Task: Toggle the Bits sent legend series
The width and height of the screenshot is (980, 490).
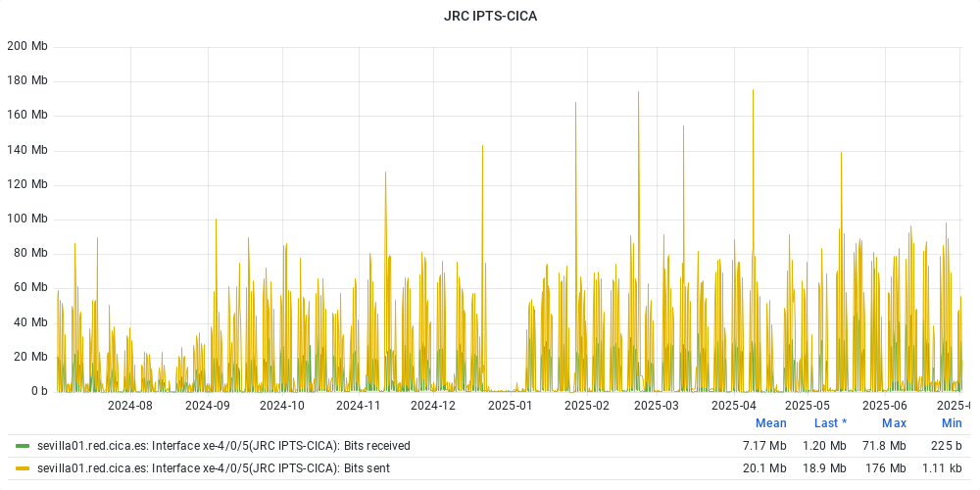Action: click(214, 468)
